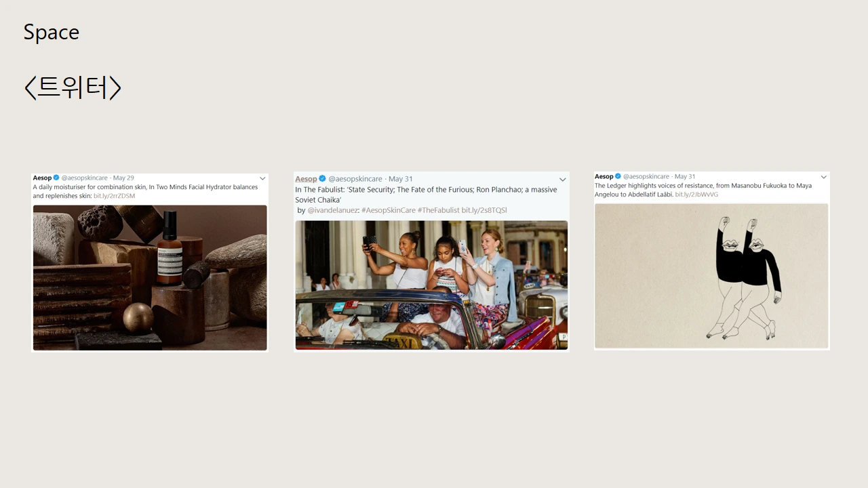Screen dimensions: 868x488
Task: Select the Space slide title
Action: click(x=52, y=33)
